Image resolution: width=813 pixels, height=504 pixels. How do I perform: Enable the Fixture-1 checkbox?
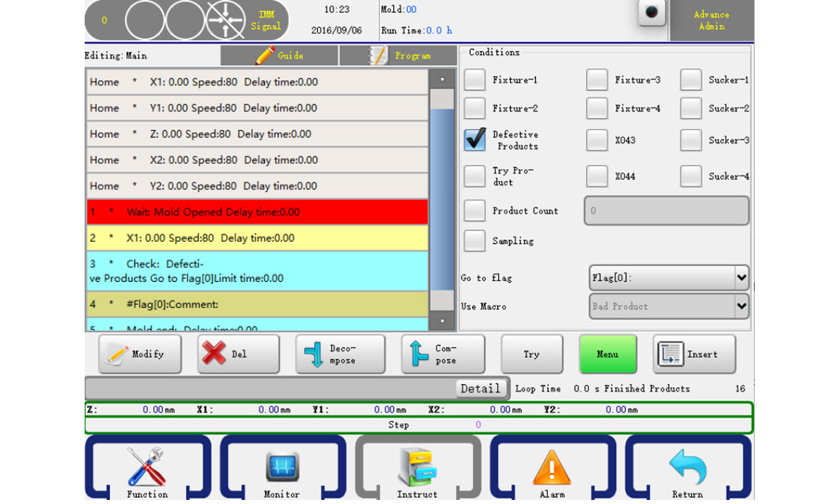click(x=475, y=80)
